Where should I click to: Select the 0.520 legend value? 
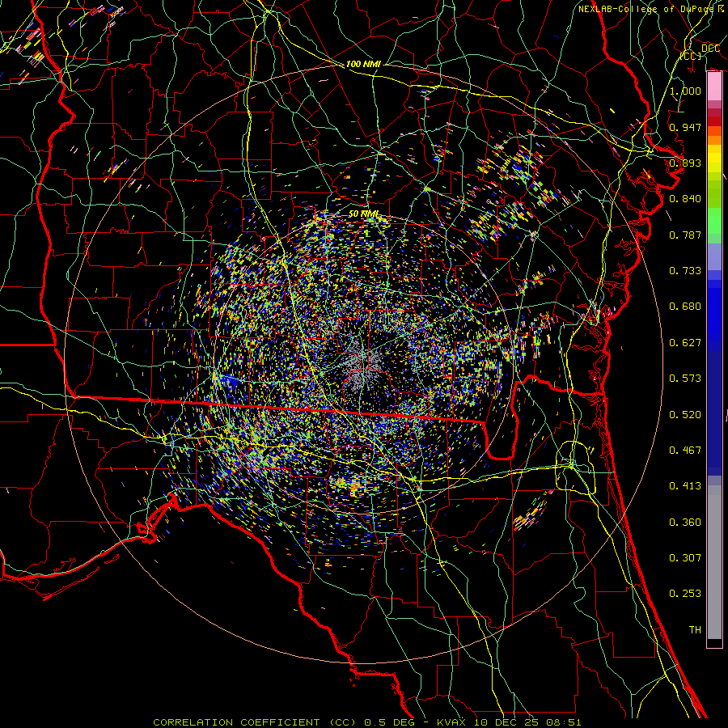685,415
